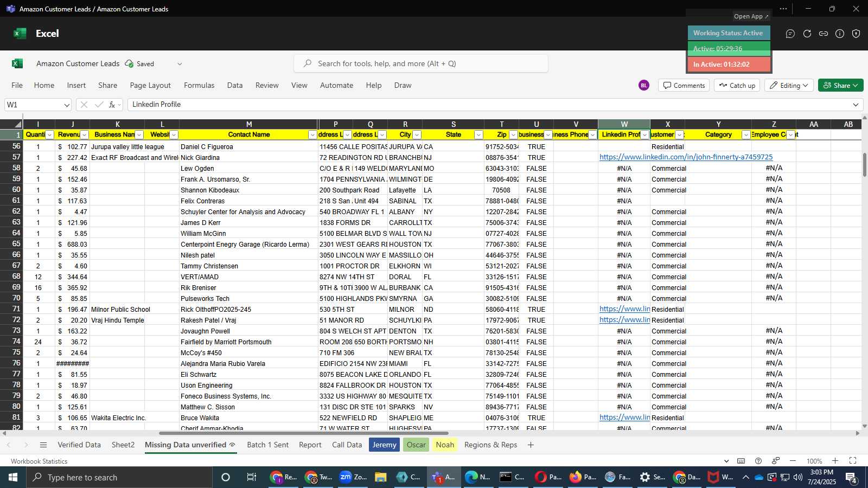Click the Select All corner triangle
The image size is (868, 488).
[18, 124]
